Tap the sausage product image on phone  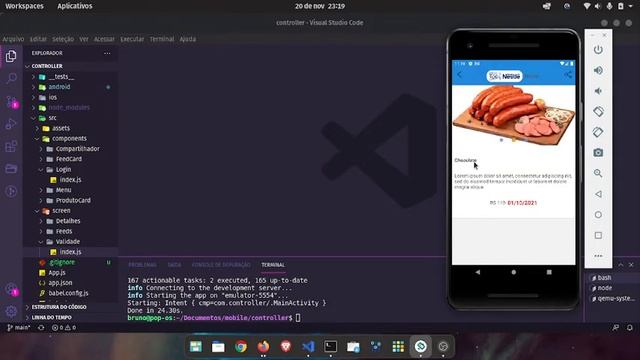click(513, 115)
